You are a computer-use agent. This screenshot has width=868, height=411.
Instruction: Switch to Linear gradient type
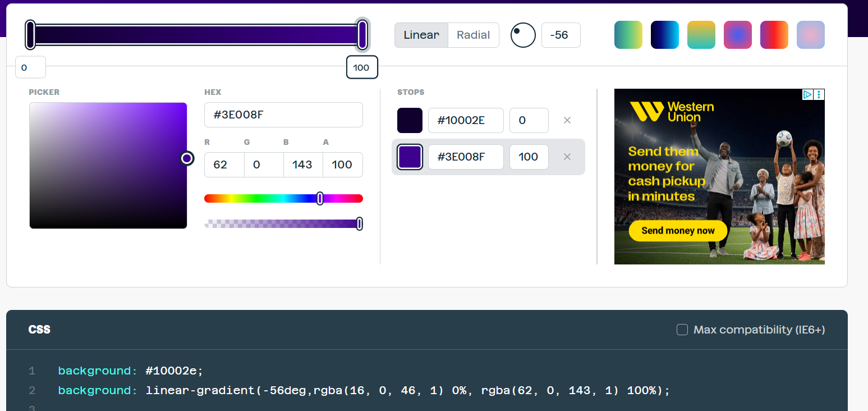coord(421,35)
